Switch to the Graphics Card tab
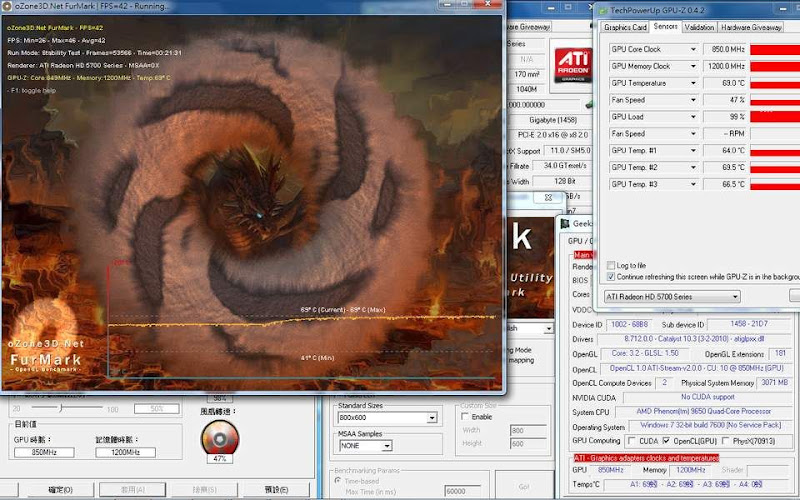 tap(625, 27)
